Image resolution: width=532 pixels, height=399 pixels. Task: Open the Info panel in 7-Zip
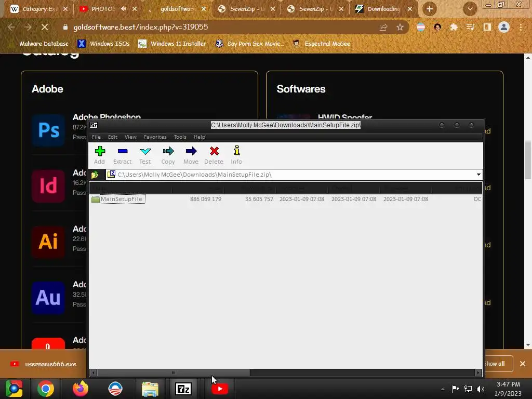(236, 155)
